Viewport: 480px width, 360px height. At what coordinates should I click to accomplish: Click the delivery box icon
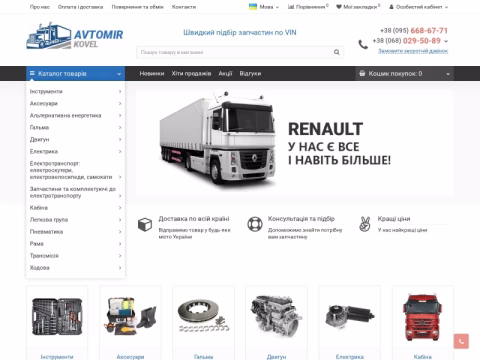145,224
